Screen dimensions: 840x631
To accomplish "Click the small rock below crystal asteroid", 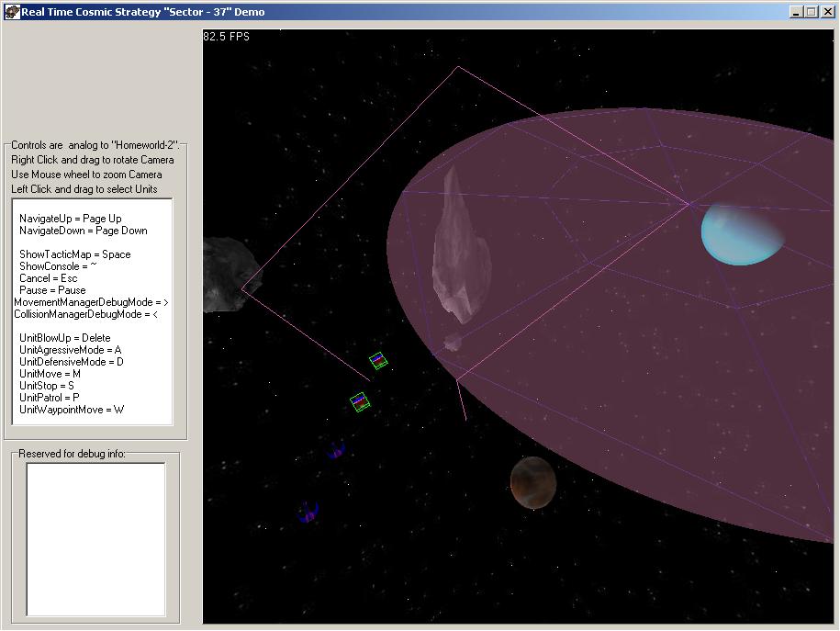I will (x=454, y=342).
